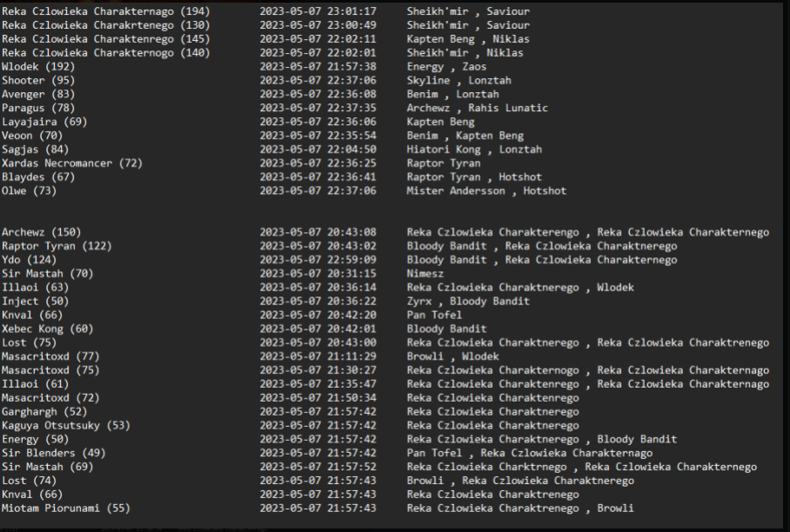Click Raptor Tyran (122) name
The width and height of the screenshot is (790, 532).
[x=57, y=246]
